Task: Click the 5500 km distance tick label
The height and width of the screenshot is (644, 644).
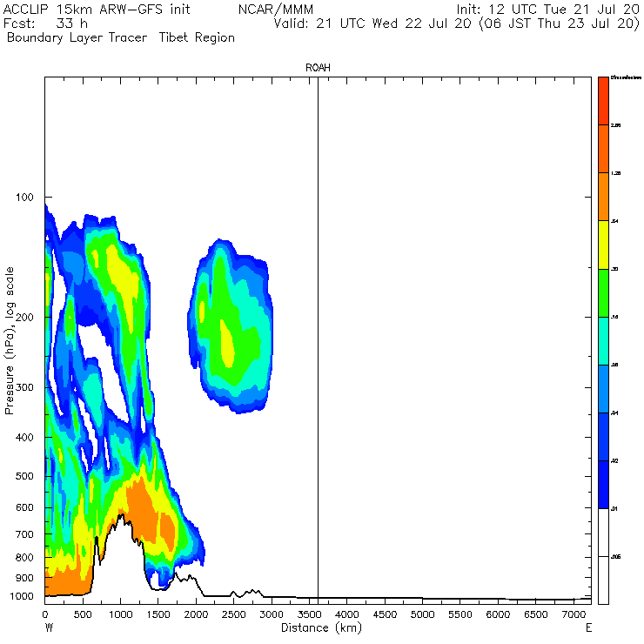Action: pyautogui.click(x=460, y=614)
